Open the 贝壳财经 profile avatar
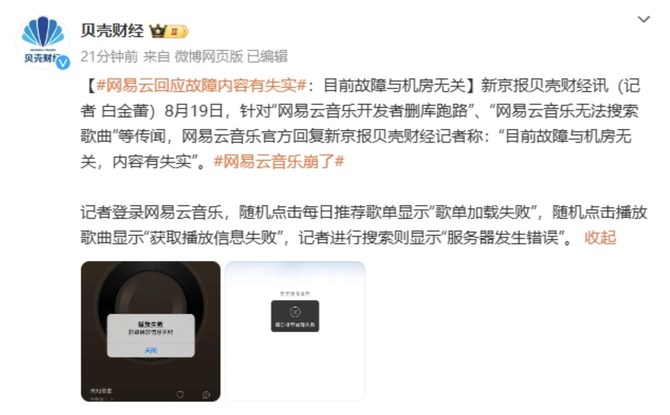 pos(43,42)
